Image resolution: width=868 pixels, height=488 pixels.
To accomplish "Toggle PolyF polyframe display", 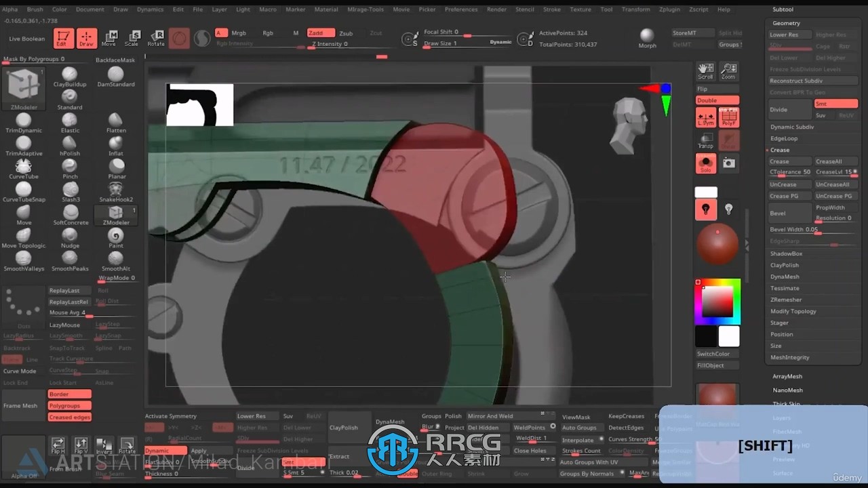I will coord(728,117).
